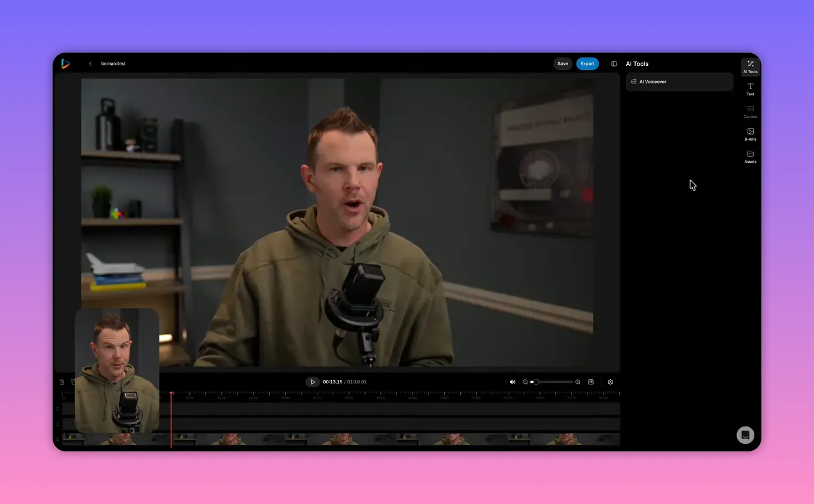
Task: Open the Assets panel
Action: coord(750,157)
